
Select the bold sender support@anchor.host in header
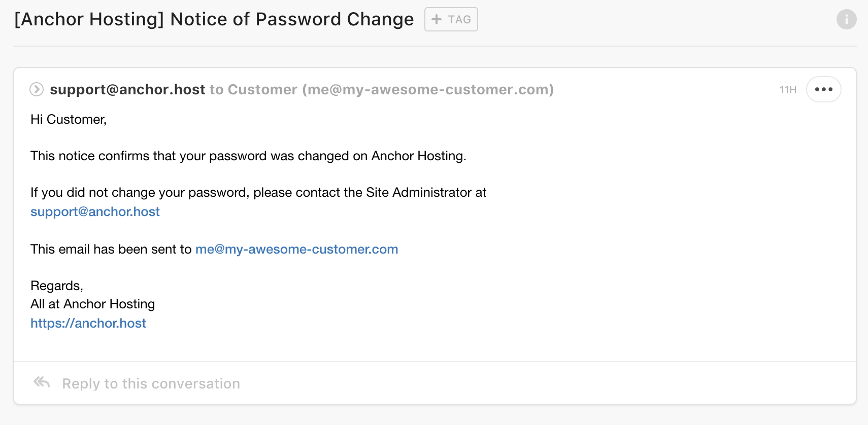[127, 89]
